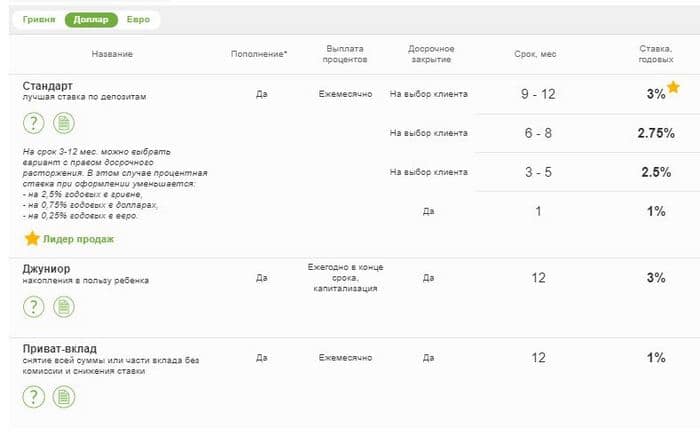
Task: Click the star icon beside the 3% rate
Action: (x=673, y=88)
